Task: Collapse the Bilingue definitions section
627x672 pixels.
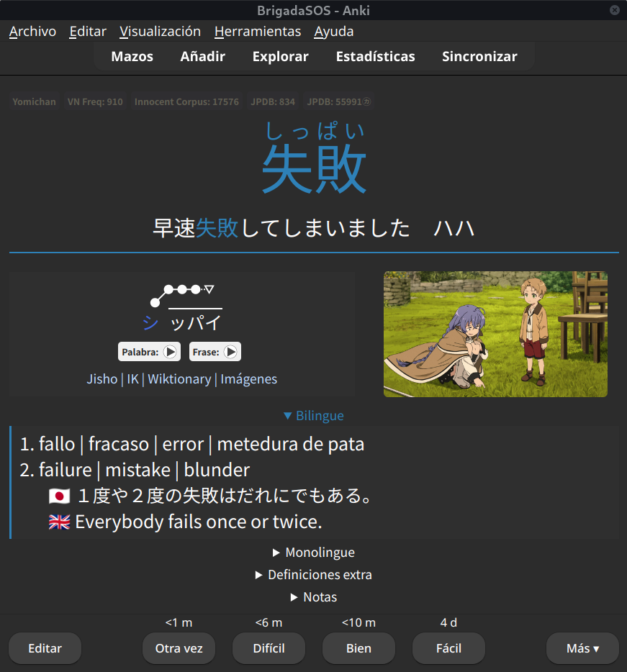Action: coord(313,416)
